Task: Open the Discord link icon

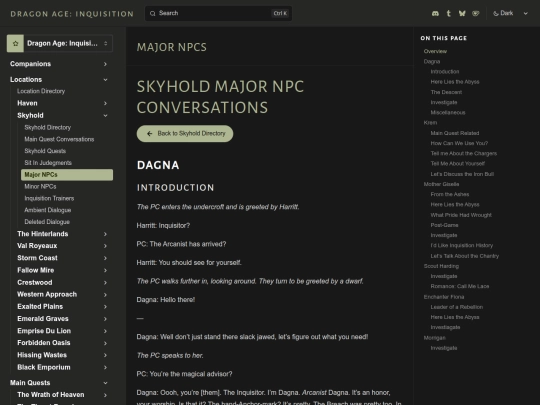Action: pyautogui.click(x=435, y=13)
